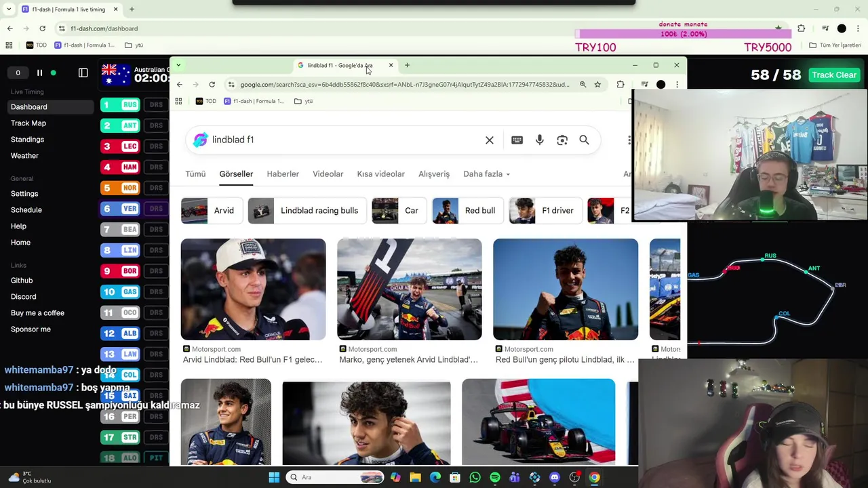Click the Sponsor me link
This screenshot has height=488, width=868.
[x=31, y=329]
